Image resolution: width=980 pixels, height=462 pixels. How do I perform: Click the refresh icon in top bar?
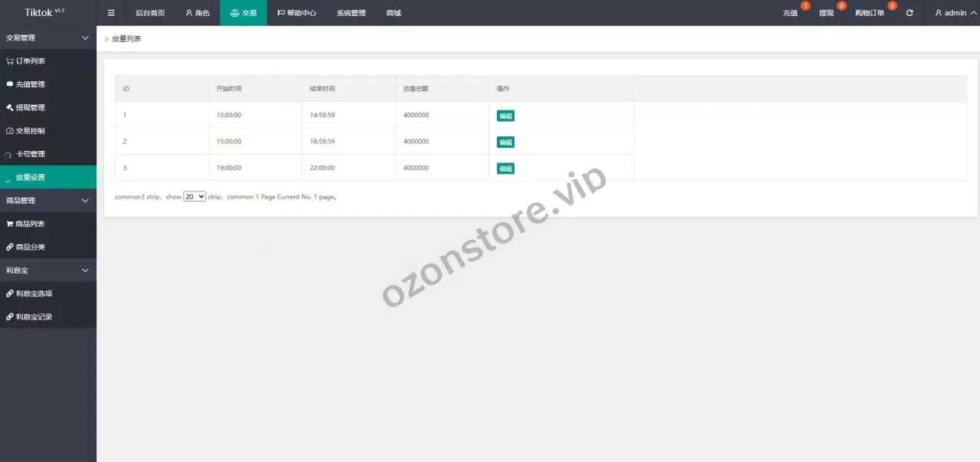coord(910,13)
